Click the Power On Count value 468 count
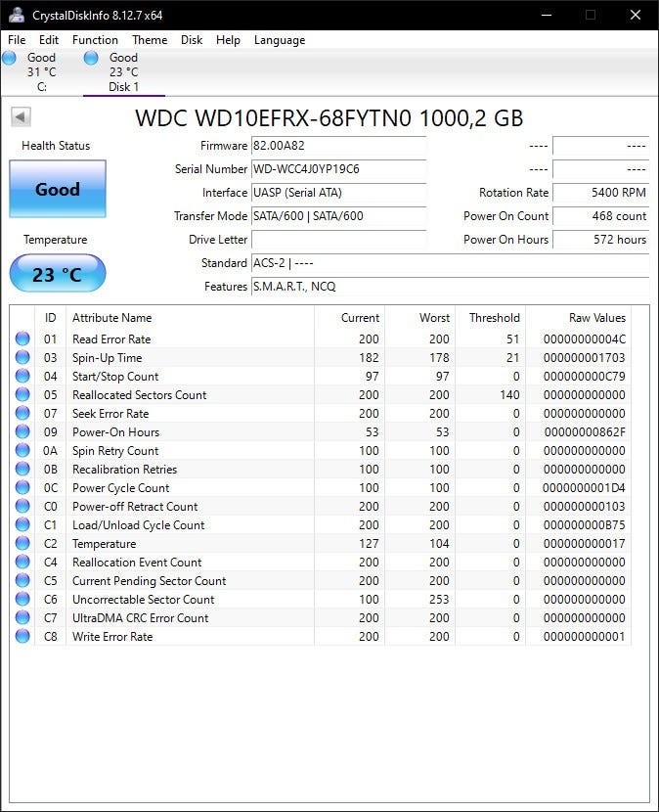 601,216
